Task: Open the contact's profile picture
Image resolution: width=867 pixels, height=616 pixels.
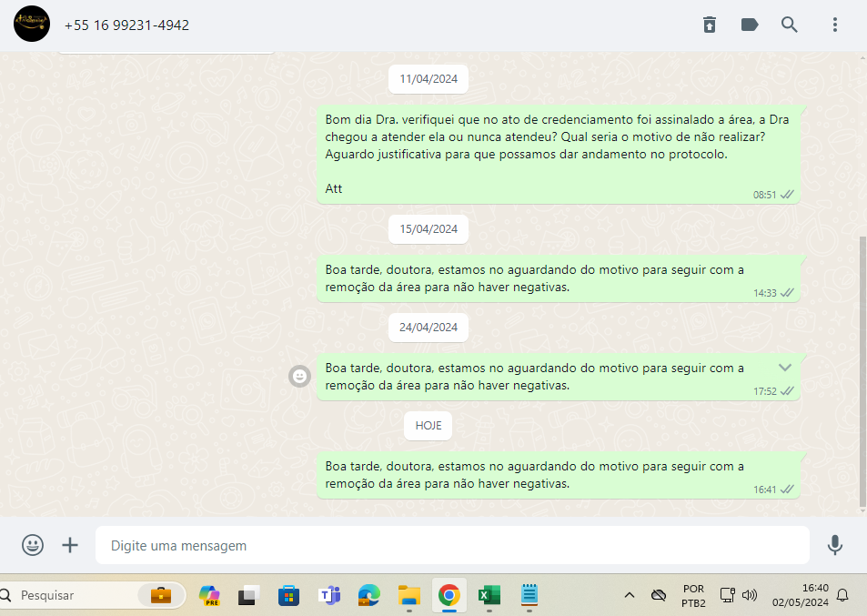Action: pos(32,25)
